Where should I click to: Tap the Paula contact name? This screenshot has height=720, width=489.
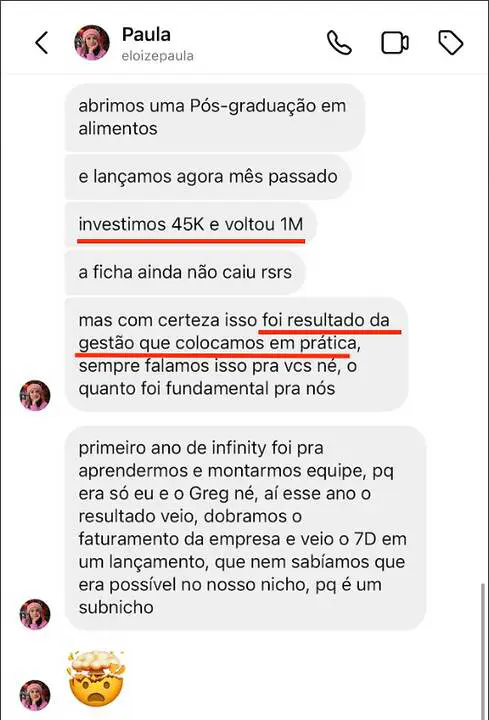[x=146, y=34]
